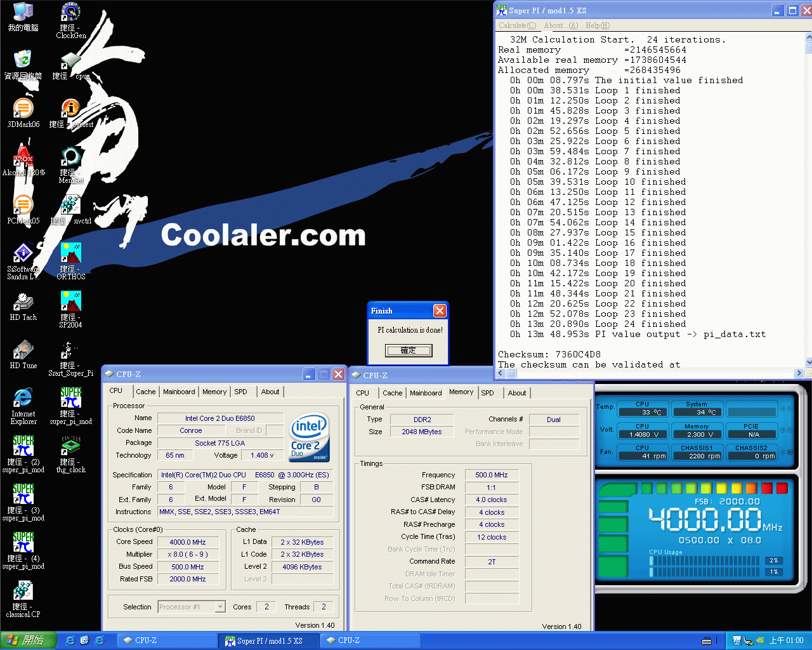Click the Loop 24 finished line
Image resolution: width=812 pixels, height=650 pixels.
tap(598, 324)
